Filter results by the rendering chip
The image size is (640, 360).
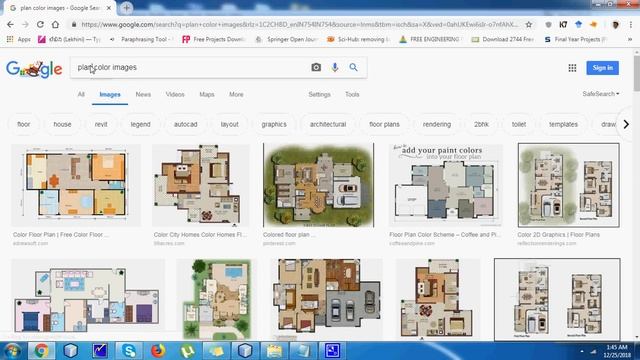(437, 124)
